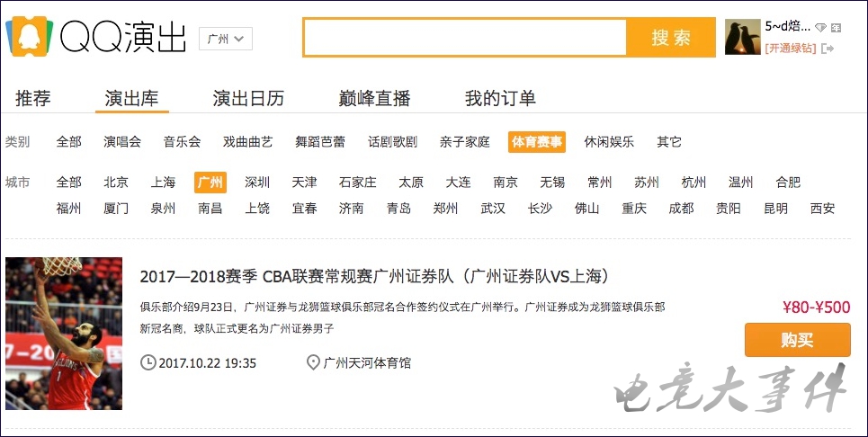Choose city 上海
The width and height of the screenshot is (868, 437).
pyautogui.click(x=163, y=182)
